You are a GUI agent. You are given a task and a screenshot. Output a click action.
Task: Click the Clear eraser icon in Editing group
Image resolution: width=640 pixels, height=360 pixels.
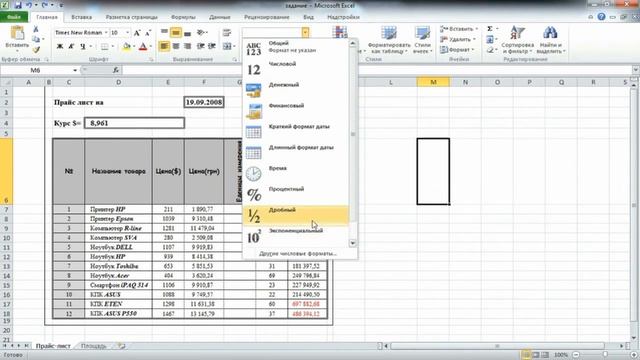490,50
